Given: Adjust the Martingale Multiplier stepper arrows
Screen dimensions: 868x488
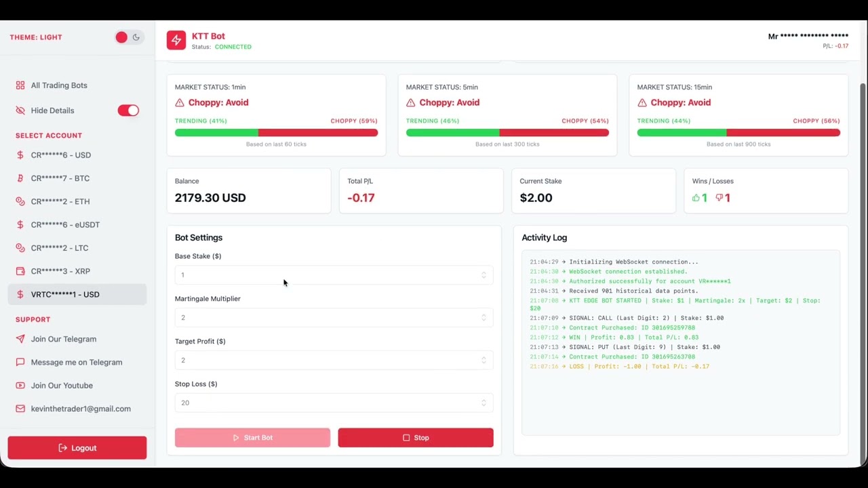Looking at the screenshot, I should point(484,317).
